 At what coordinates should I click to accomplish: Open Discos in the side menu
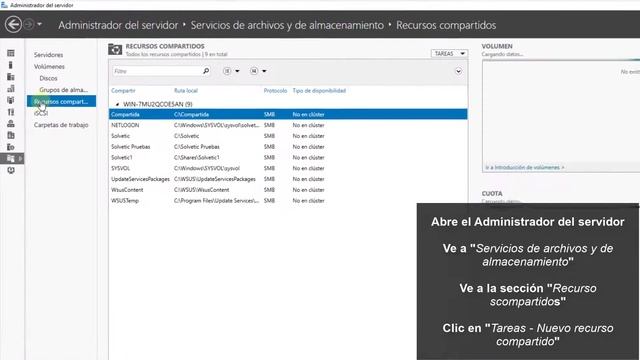(x=48, y=78)
